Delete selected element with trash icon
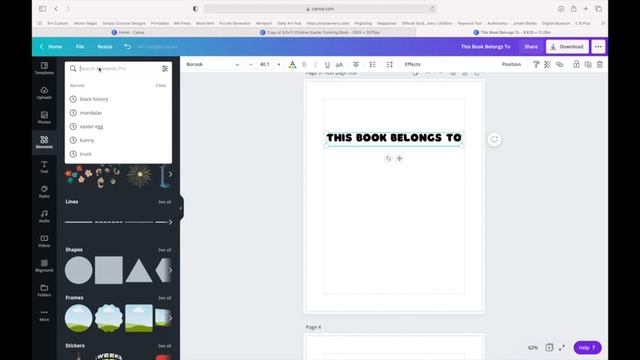The width and height of the screenshot is (640, 360). [600, 64]
